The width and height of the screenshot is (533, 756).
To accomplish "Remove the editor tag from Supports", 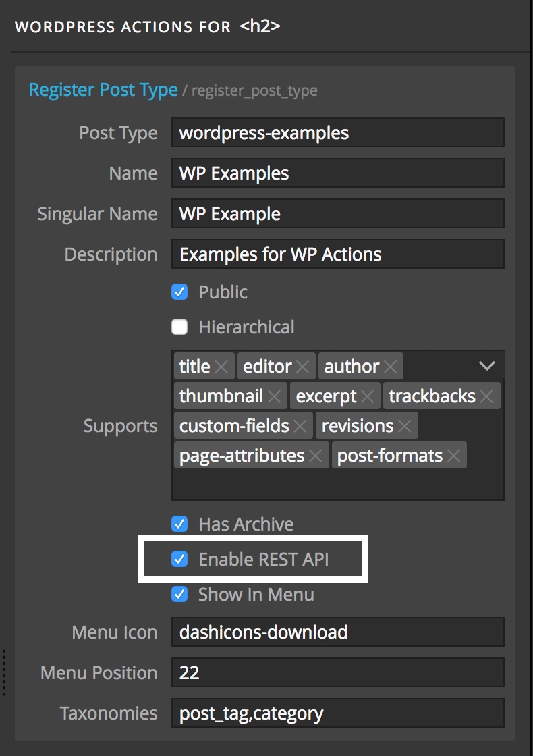I will 303,367.
